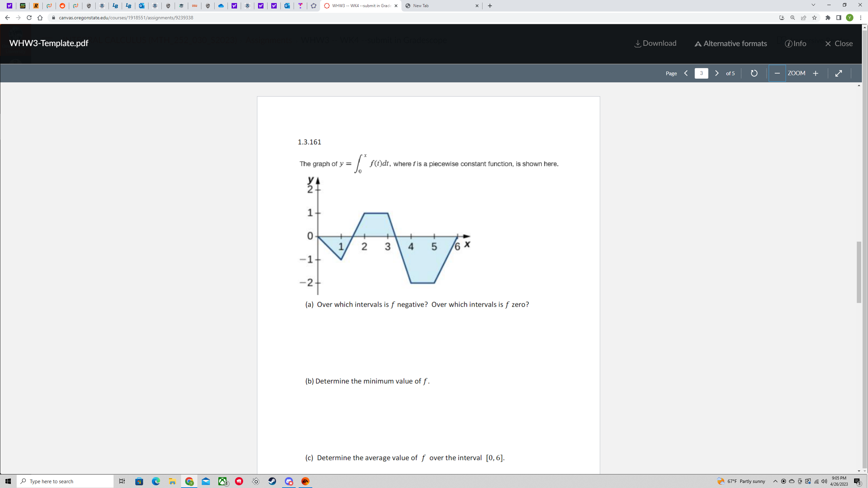
Task: Click the Windows taskbar search box
Action: coord(65,481)
